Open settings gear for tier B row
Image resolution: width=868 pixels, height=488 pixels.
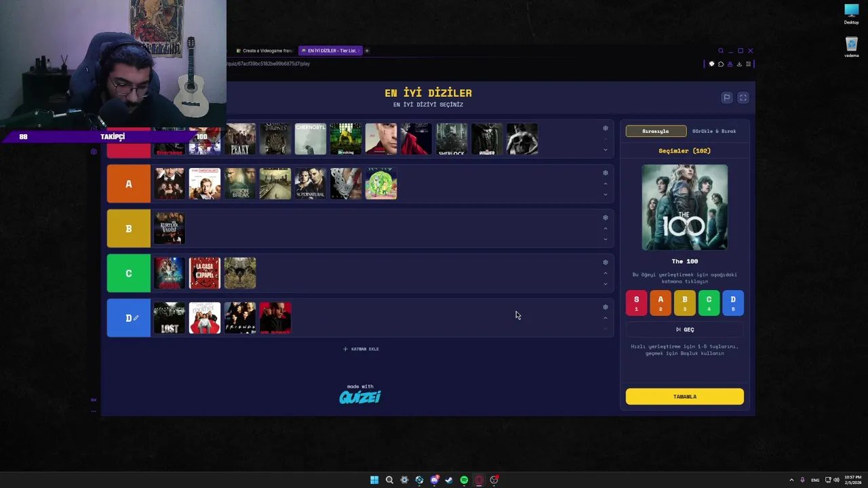click(606, 218)
